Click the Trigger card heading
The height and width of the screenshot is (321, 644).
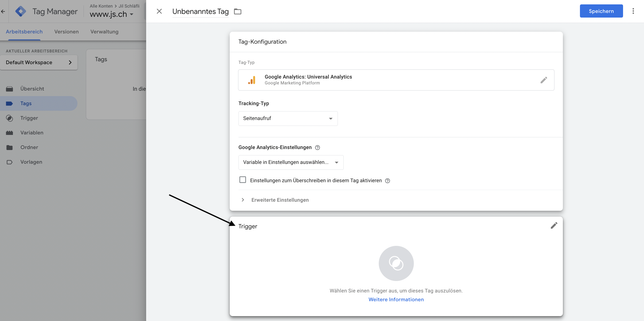(x=247, y=226)
